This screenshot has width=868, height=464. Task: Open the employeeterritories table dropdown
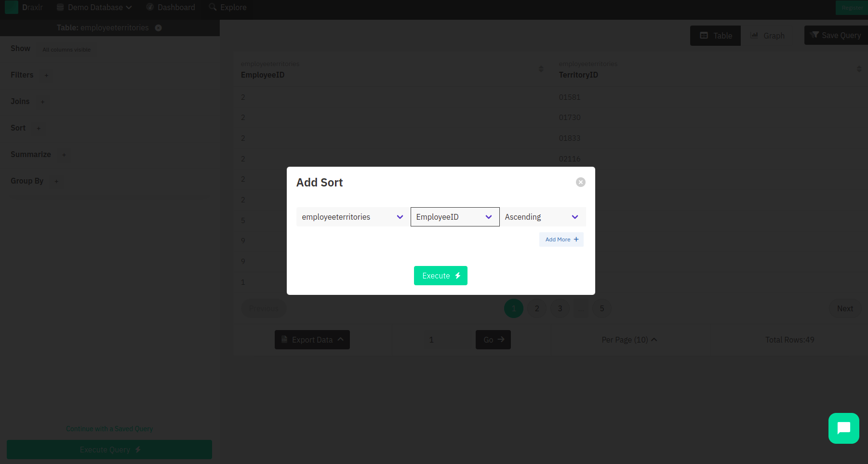pos(352,217)
